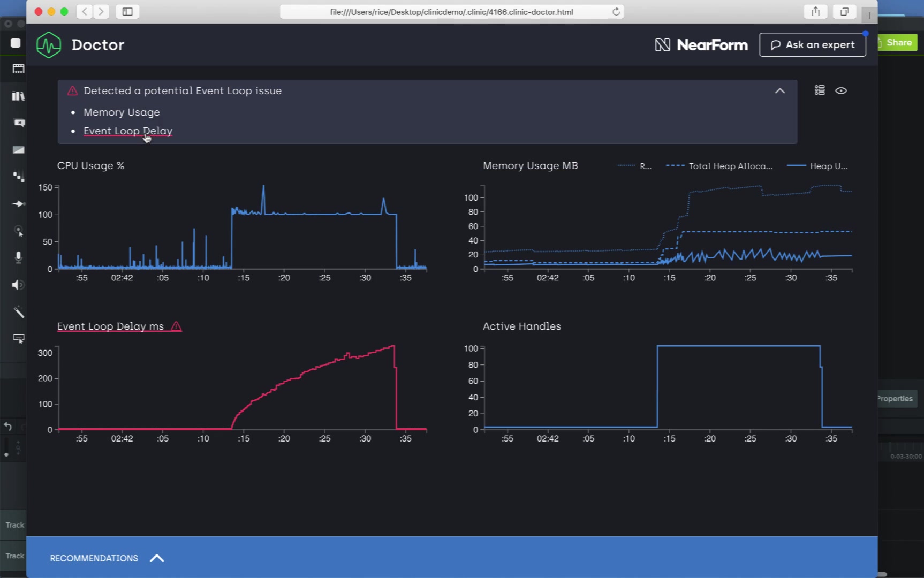The height and width of the screenshot is (578, 924).
Task: Collapse the Event Loop issue alert
Action: point(780,91)
